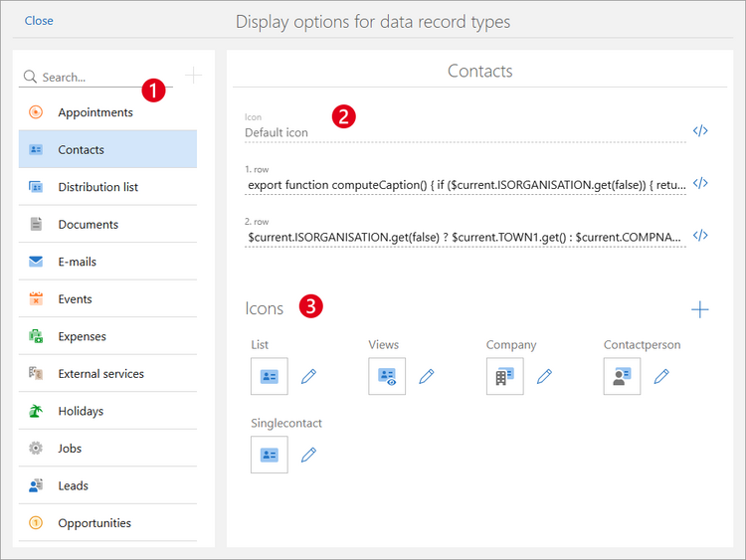The height and width of the screenshot is (560, 746).
Task: Click the Close link
Action: click(39, 21)
